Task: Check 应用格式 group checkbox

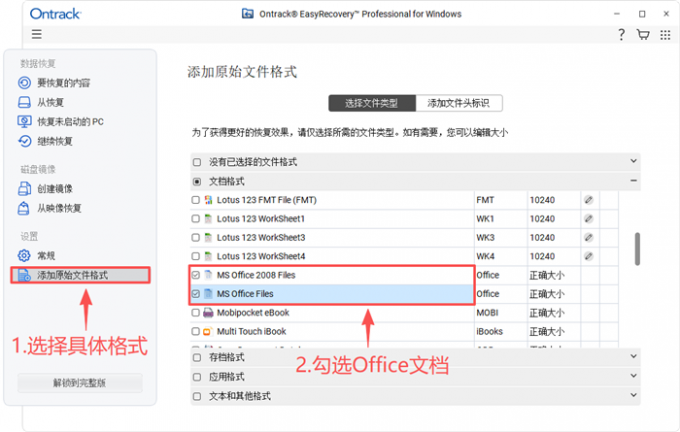Action: tap(197, 376)
